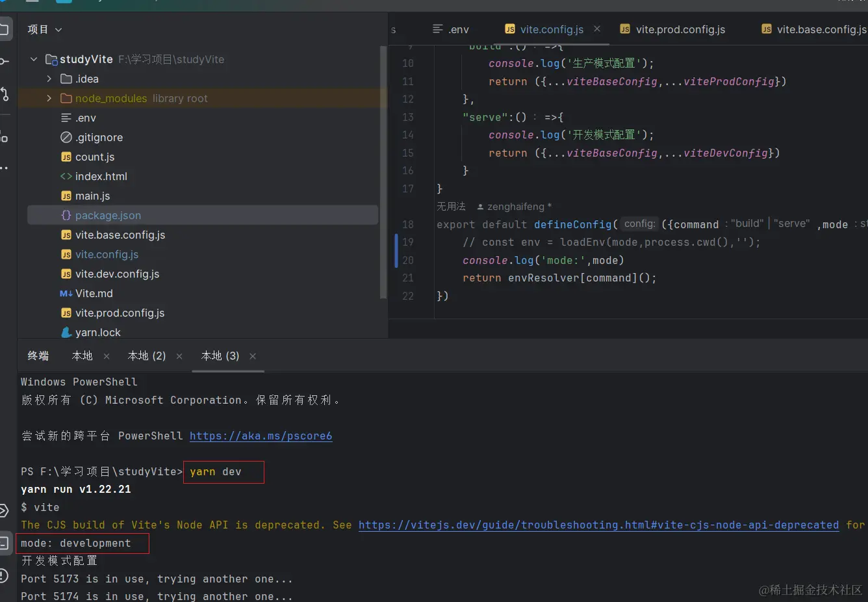Open the Problems tool window icon
This screenshot has height=602, width=868.
(x=4, y=575)
